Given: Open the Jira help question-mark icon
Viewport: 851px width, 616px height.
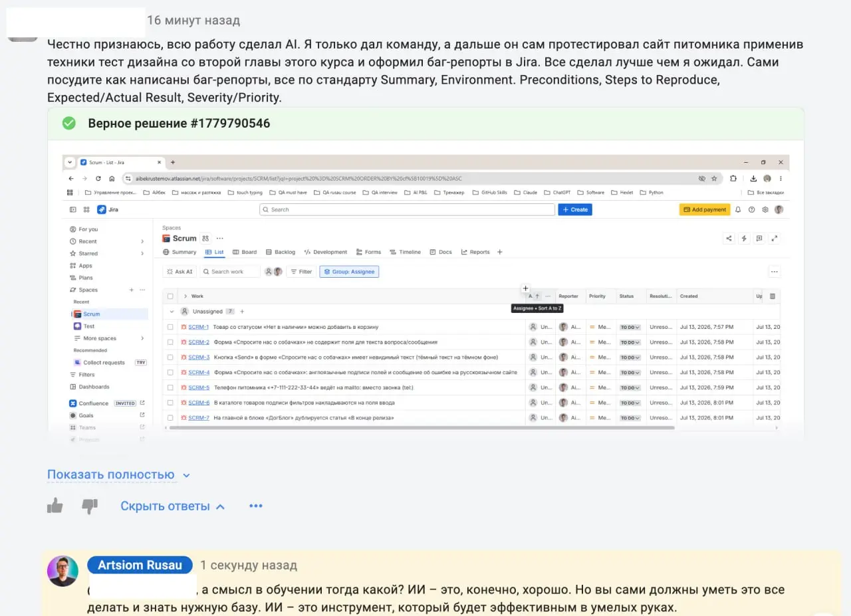Looking at the screenshot, I should coord(752,209).
